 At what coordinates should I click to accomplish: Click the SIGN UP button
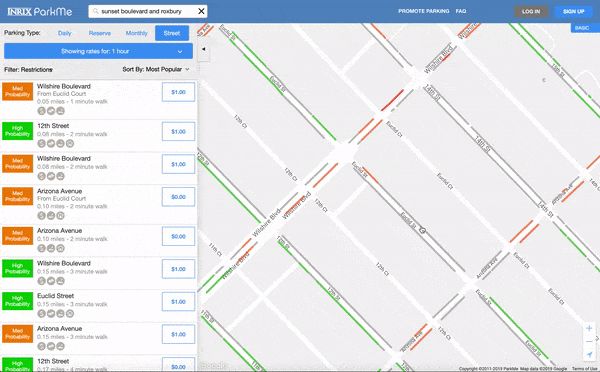pos(574,11)
